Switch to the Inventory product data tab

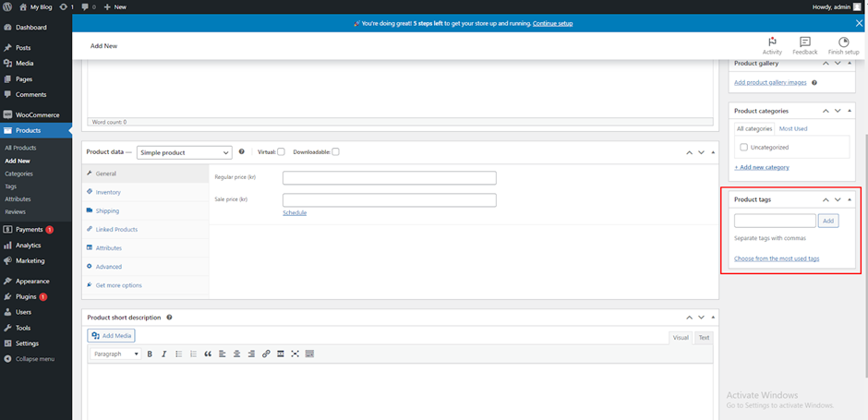pos(108,192)
